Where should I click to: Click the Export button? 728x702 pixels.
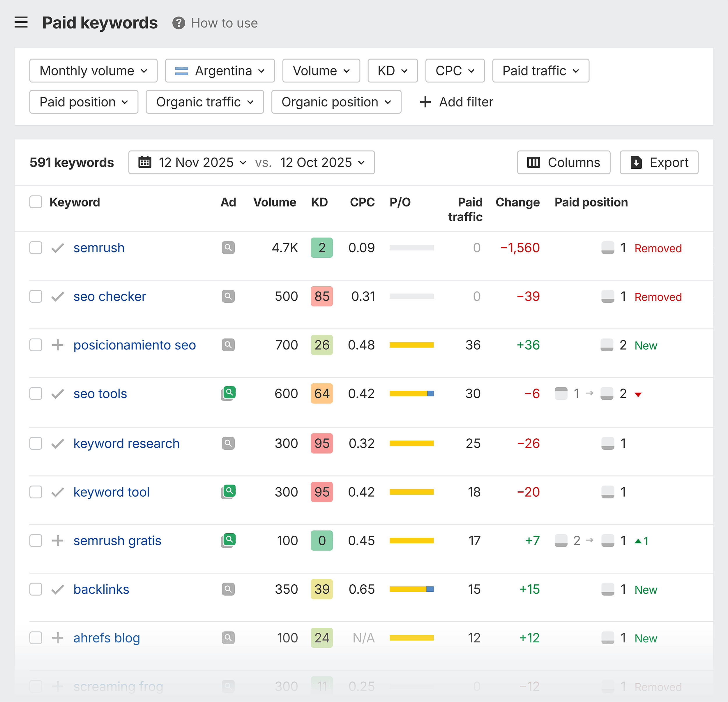coord(658,162)
